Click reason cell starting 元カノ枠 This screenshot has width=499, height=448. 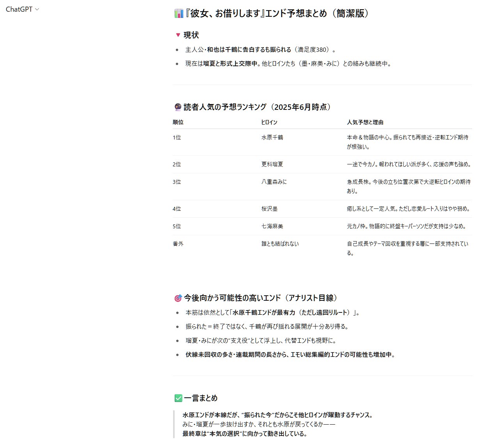407,226
